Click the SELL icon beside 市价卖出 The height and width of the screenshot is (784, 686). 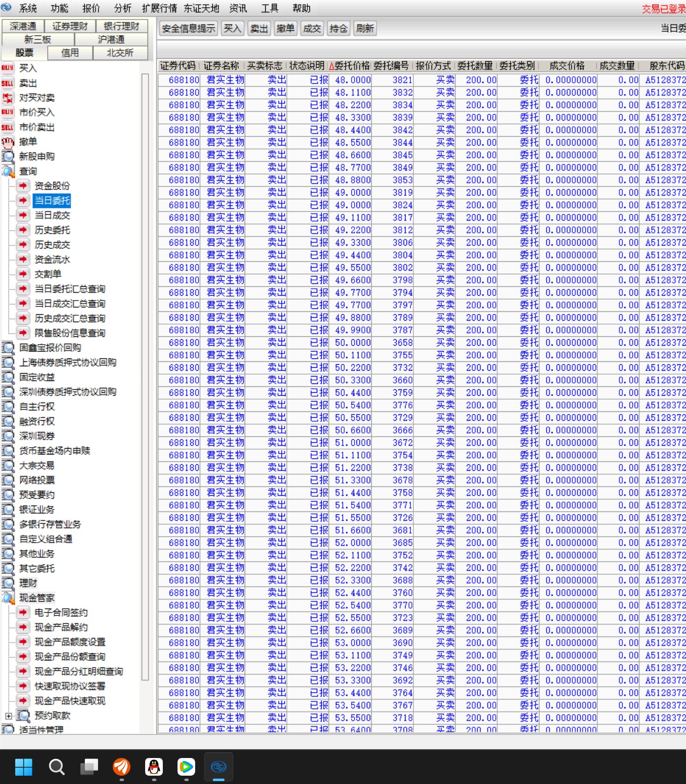click(x=7, y=127)
